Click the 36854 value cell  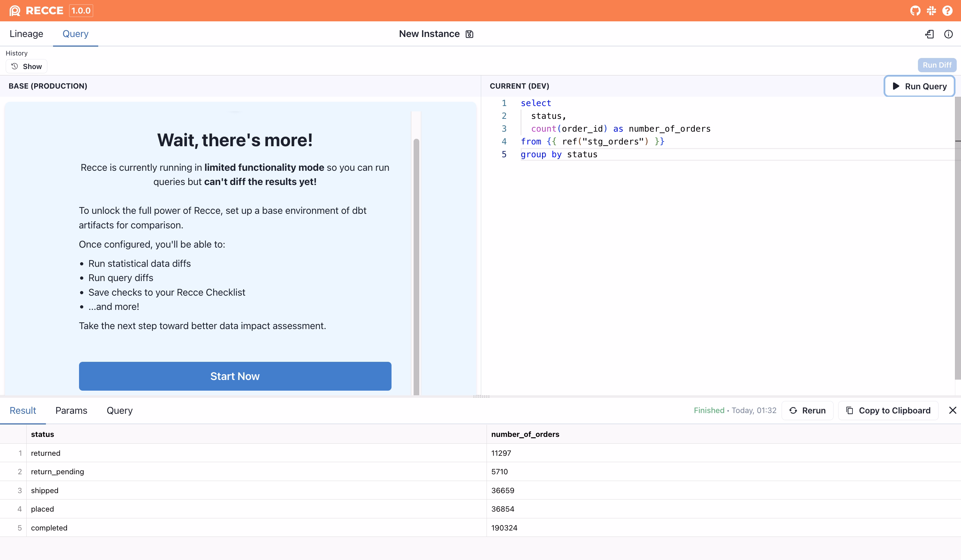(724, 509)
